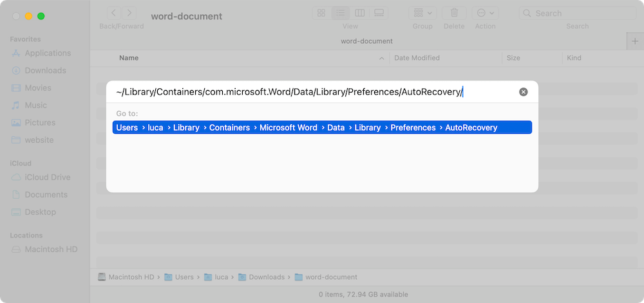Click the Macintosh HD drive icon in sidebar

(16, 250)
